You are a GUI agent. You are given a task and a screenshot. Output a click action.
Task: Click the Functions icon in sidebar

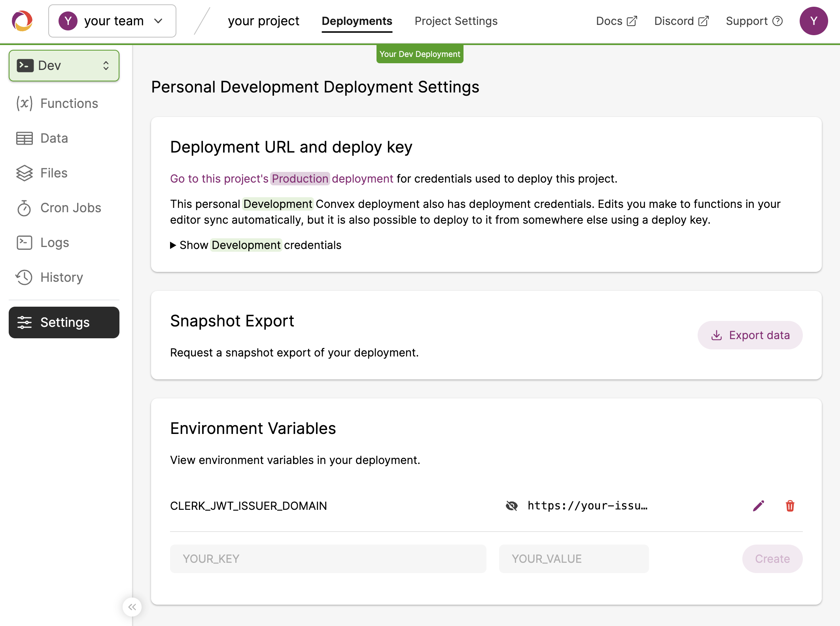click(x=25, y=103)
